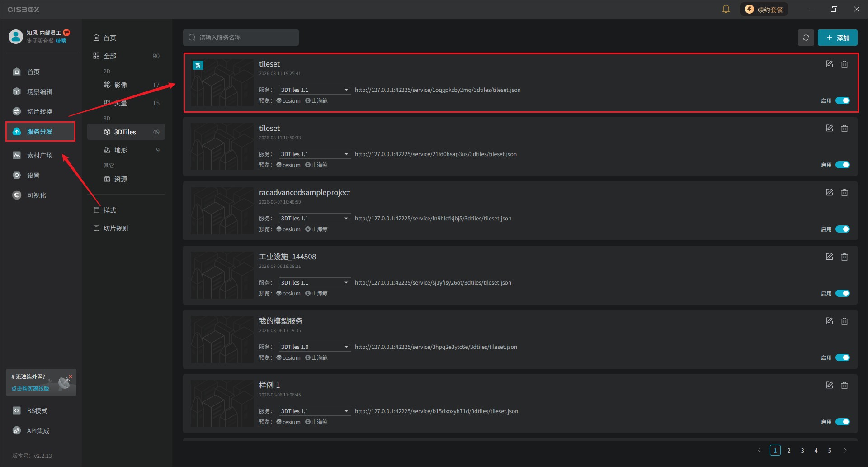Click the 添加 add service button
868x467 pixels.
(x=837, y=38)
